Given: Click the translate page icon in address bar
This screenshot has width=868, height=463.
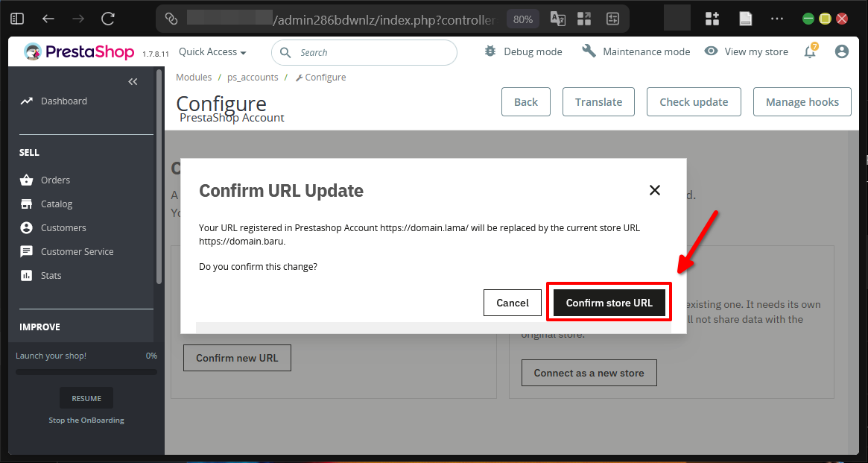Looking at the screenshot, I should (x=557, y=19).
